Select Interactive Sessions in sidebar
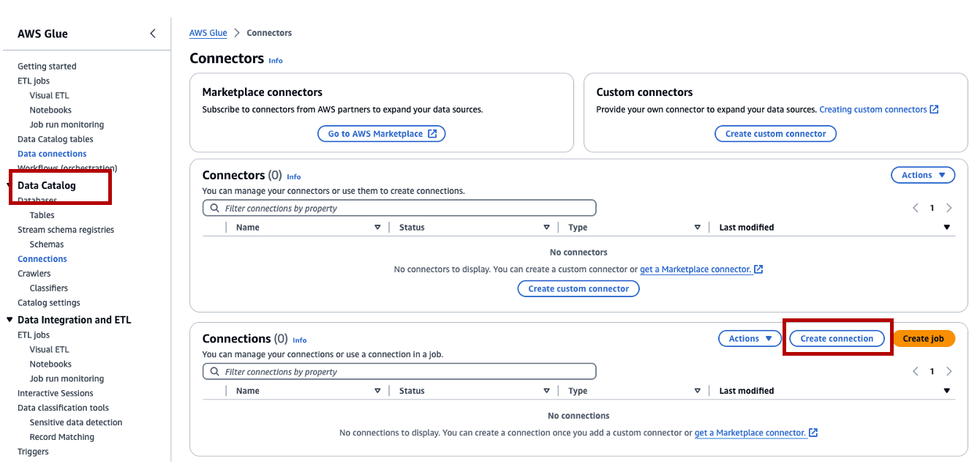This screenshot has height=475, width=980. [56, 393]
